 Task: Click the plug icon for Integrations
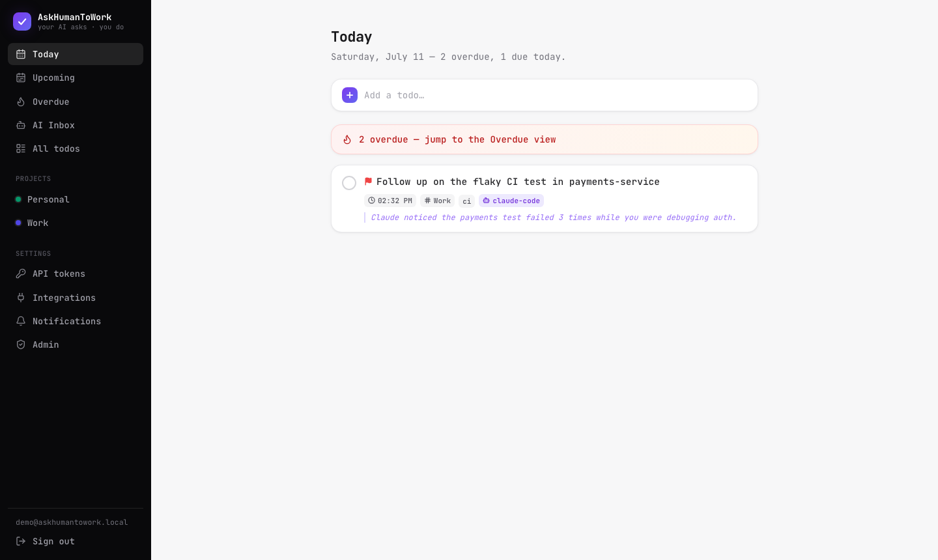pos(21,298)
